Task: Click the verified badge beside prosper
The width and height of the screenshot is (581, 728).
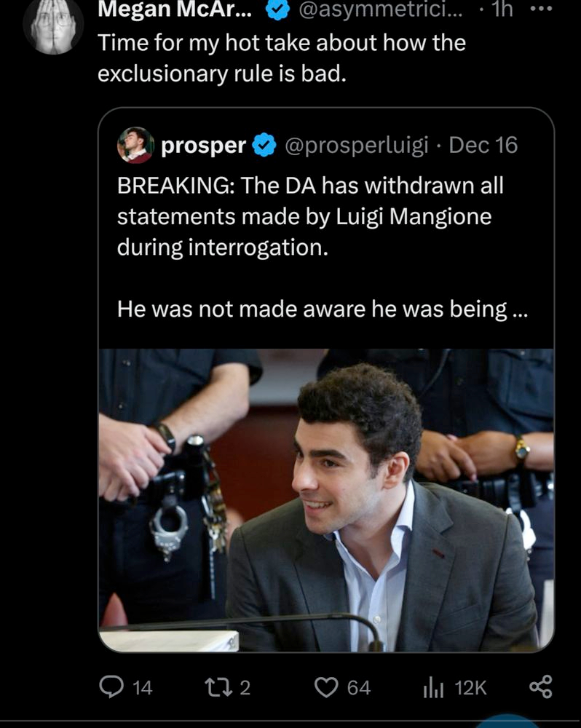Action: pyautogui.click(x=264, y=145)
